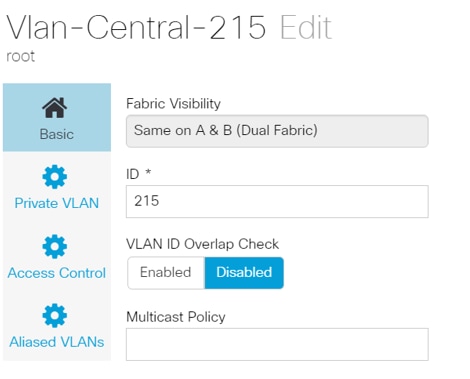Image resolution: width=470 pixels, height=379 pixels.
Task: Click the ID required field label
Action: click(x=139, y=174)
